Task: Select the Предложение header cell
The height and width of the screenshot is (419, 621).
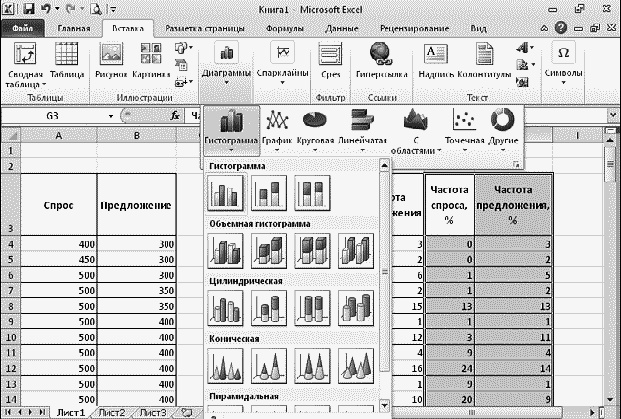Action: tap(136, 206)
